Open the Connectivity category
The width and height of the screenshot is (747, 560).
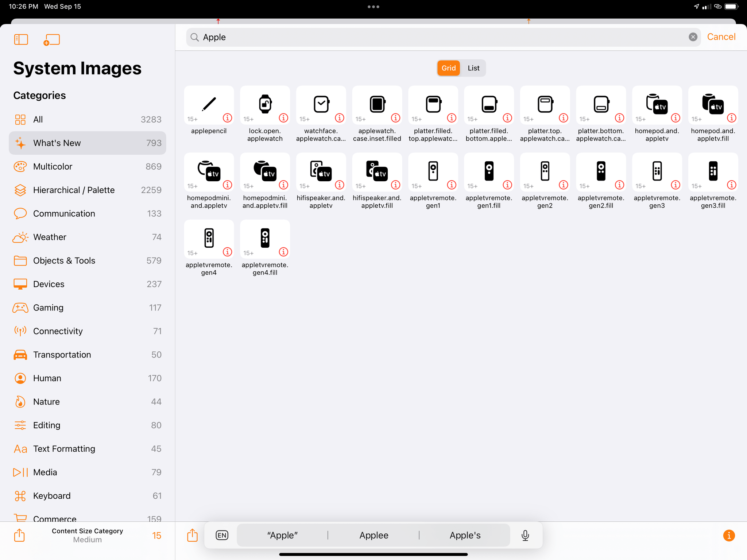[88, 331]
